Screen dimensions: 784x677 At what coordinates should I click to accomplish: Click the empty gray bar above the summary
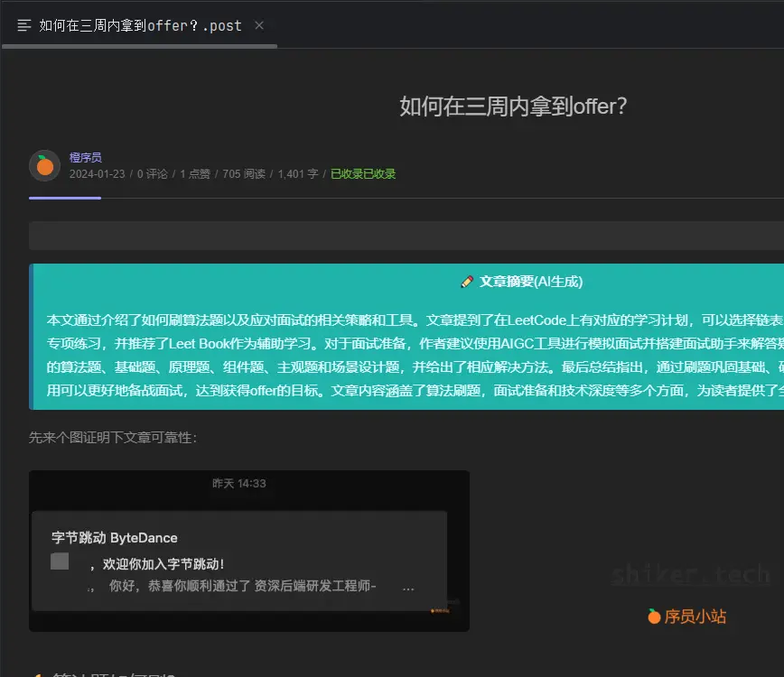click(406, 236)
